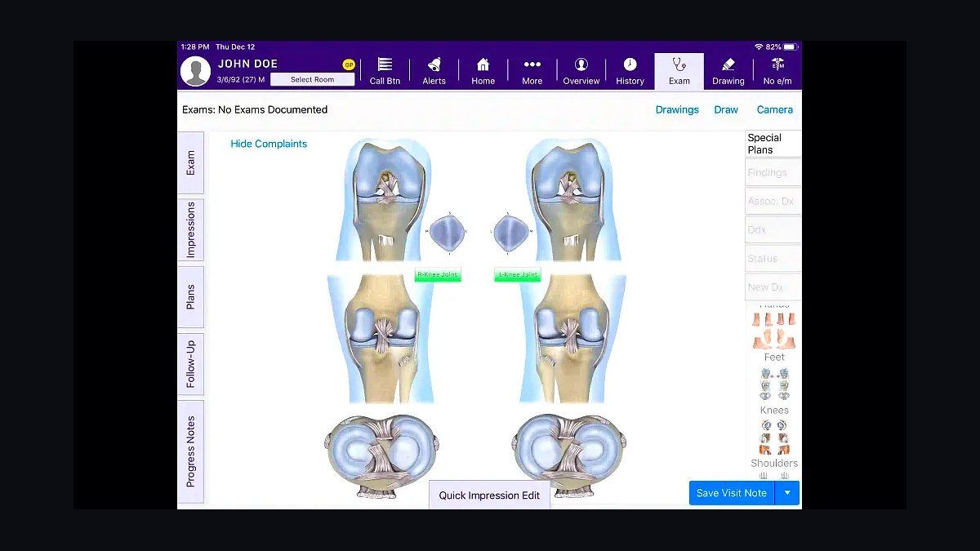This screenshot has height=551, width=980.
Task: Click the "3/6/92 (27) M" patient info
Action: 242,79
